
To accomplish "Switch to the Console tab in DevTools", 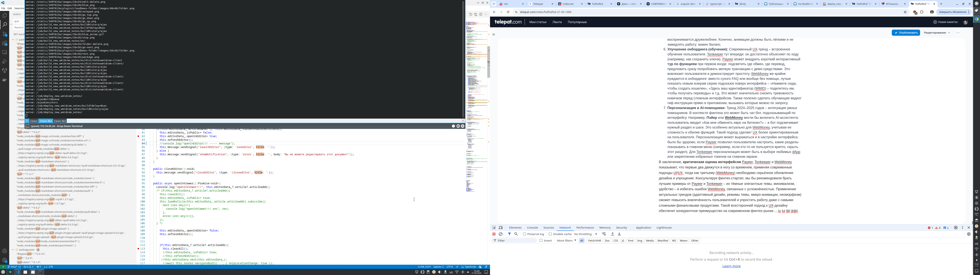I will 532,228.
